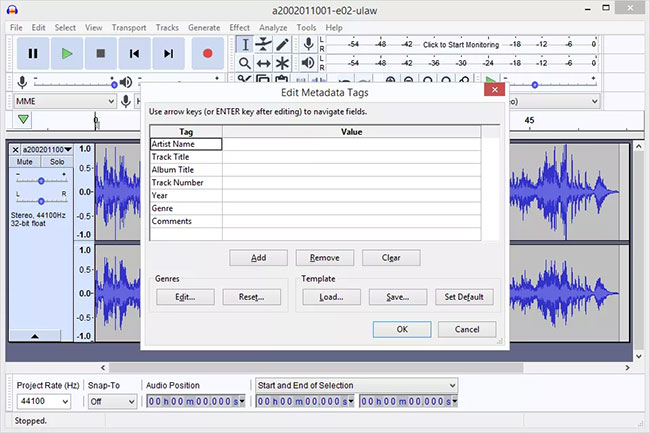Viewport: 650px width, 433px height.
Task: Select the Envelope tool
Action: (263, 44)
